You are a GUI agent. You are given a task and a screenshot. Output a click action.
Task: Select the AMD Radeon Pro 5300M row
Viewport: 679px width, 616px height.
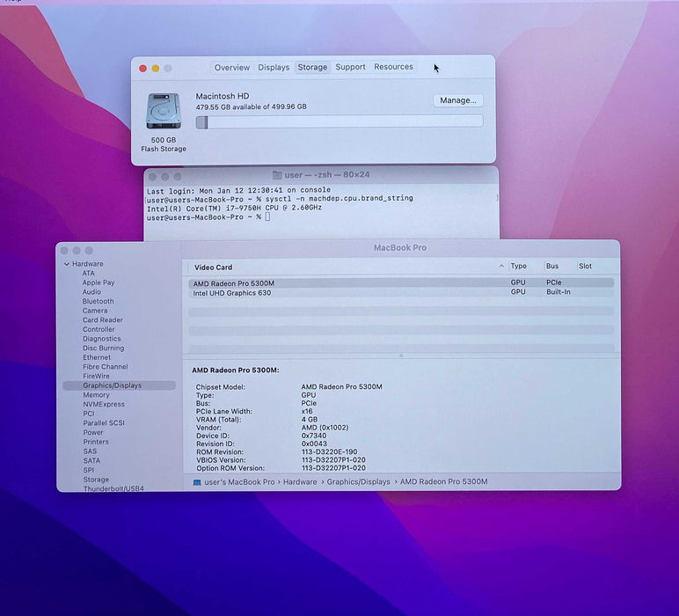(x=401, y=282)
